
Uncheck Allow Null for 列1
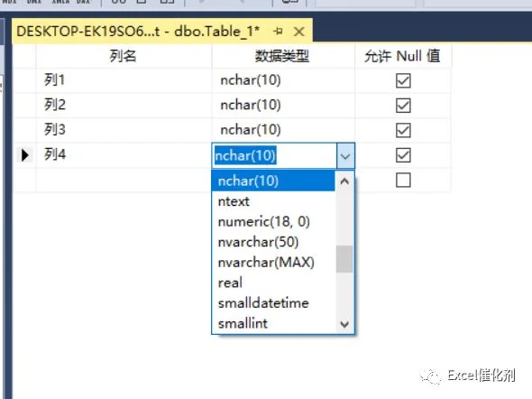click(x=403, y=80)
